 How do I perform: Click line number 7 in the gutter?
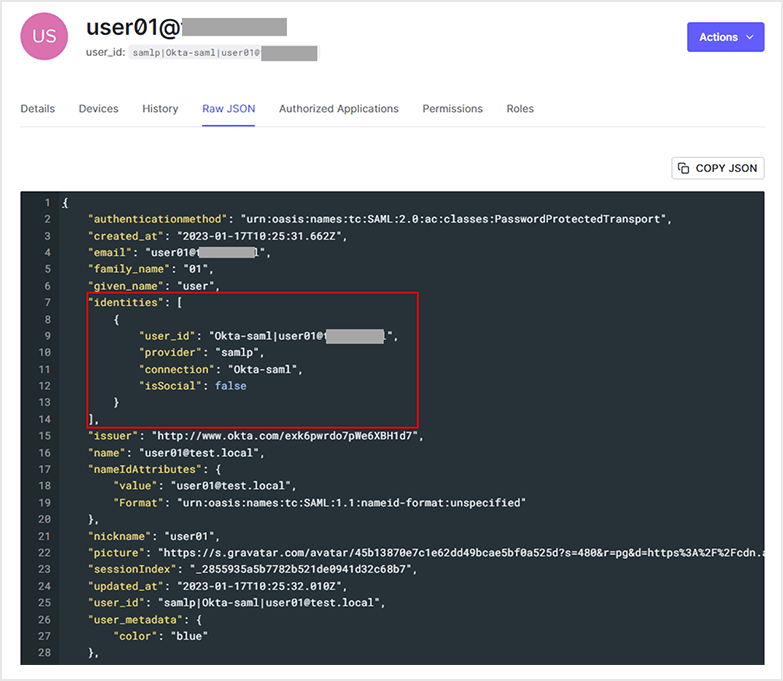(44, 303)
